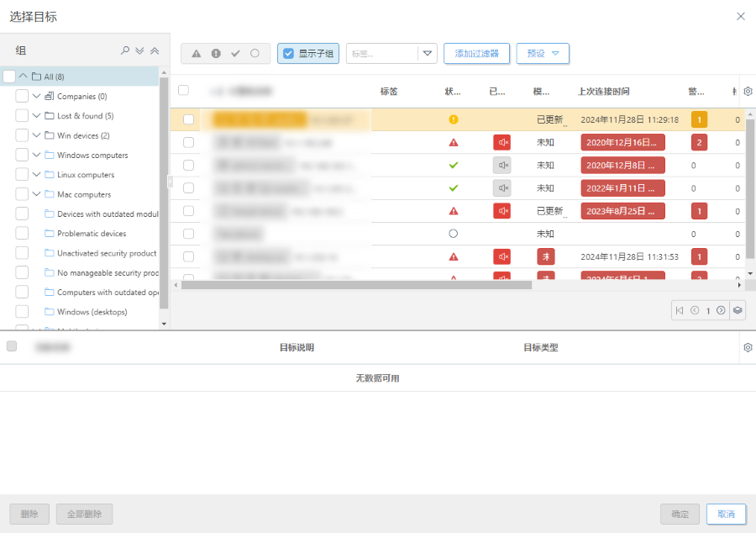Click the search icon in groups panel
Viewport: 756px width, 533px height.
125,50
